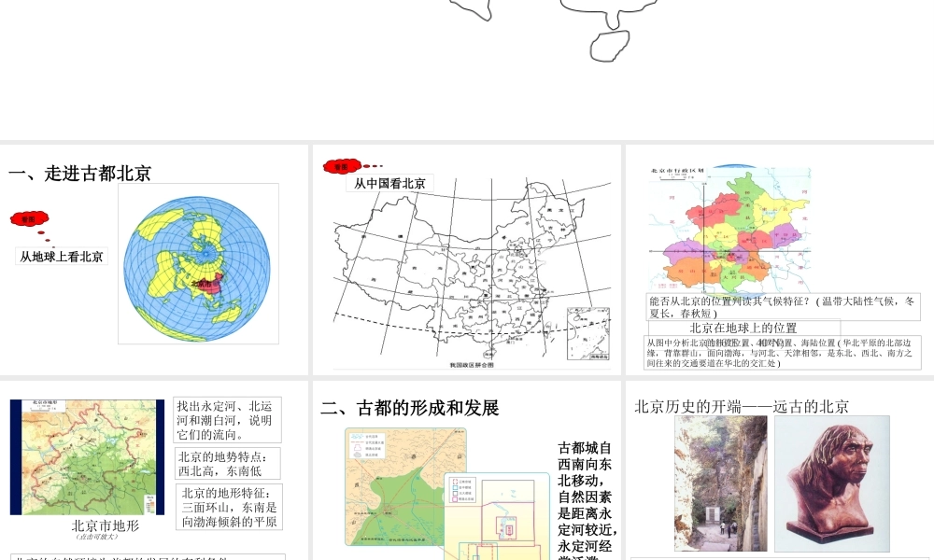This screenshot has height=560, width=934.
Task: Select the Peking Man bust image
Action: click(832, 483)
